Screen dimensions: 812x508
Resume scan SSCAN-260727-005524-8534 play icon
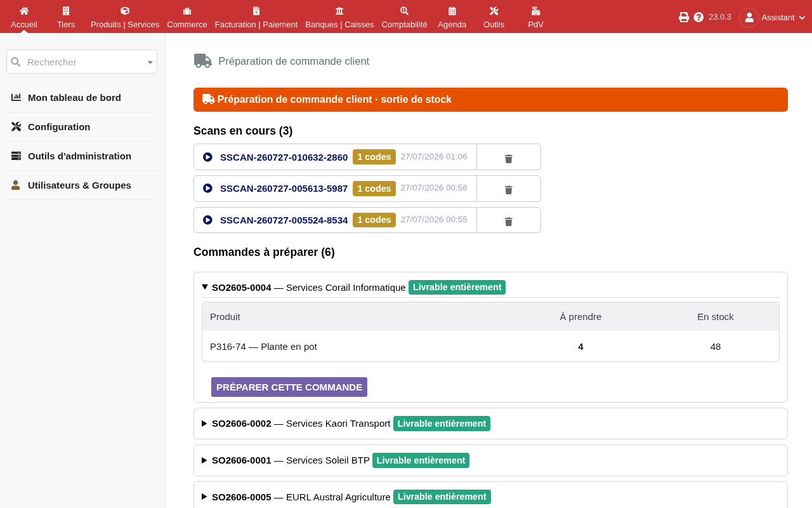coord(207,220)
